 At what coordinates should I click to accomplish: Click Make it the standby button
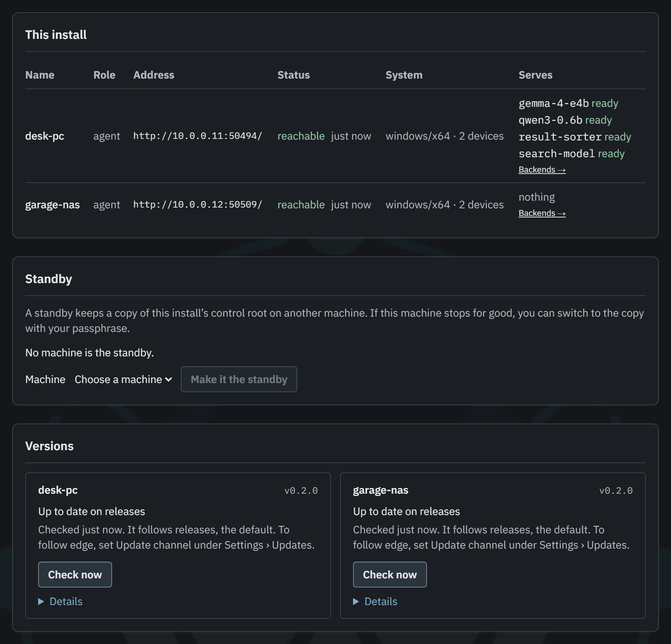[239, 379]
